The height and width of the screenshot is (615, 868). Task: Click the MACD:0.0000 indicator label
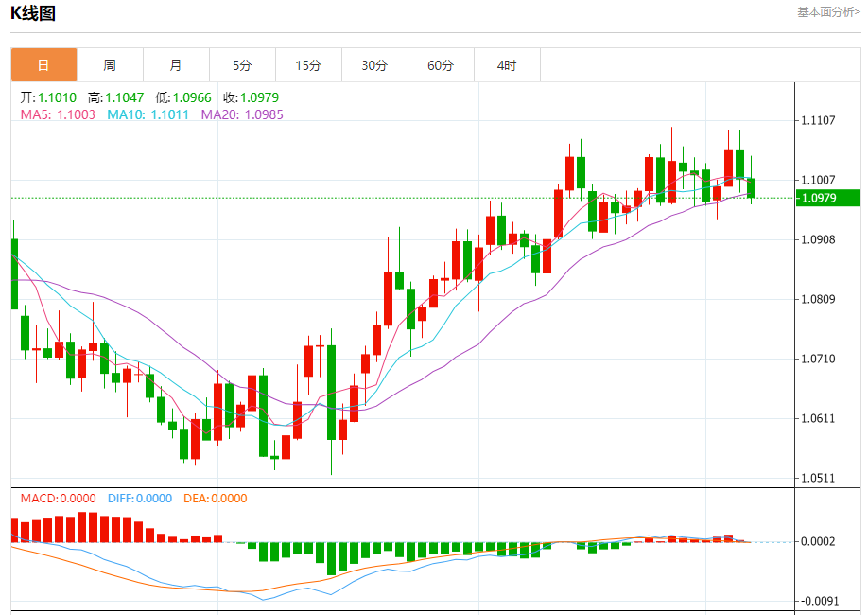[x=58, y=498]
